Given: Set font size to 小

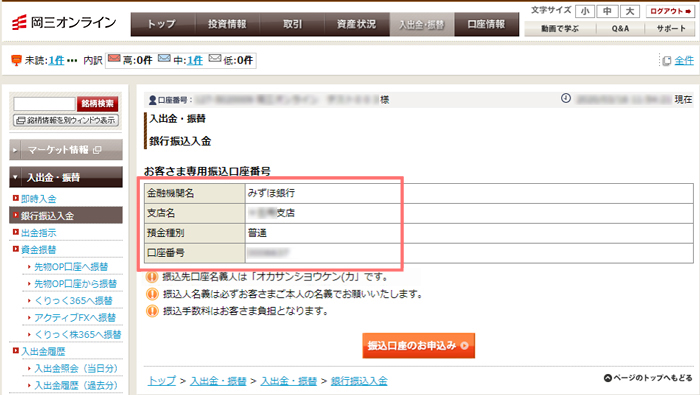Looking at the screenshot, I should [585, 11].
